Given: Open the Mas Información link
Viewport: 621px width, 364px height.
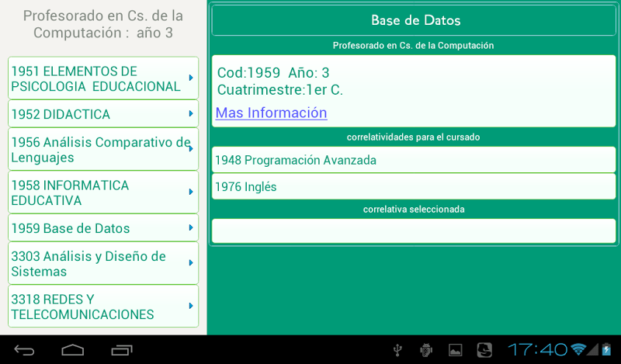Looking at the screenshot, I should click(271, 113).
